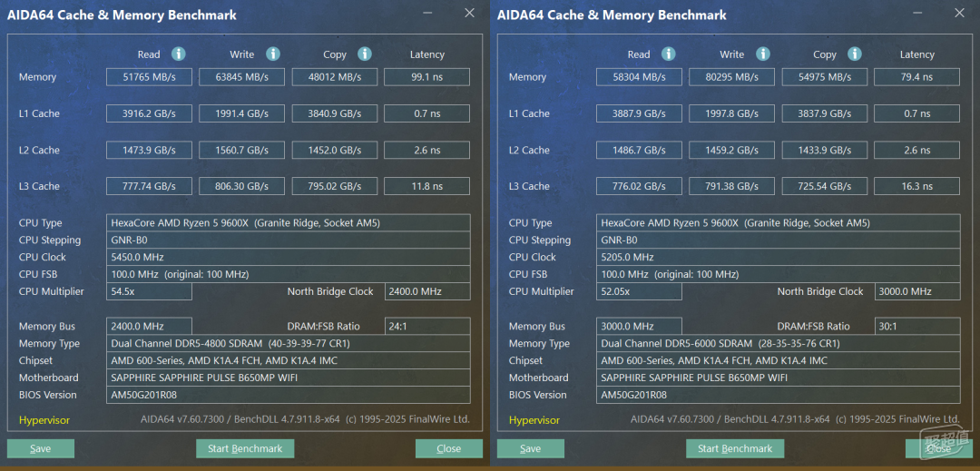Screen dimensions: 980x471
Task: Save results in the left window
Action: (41, 448)
